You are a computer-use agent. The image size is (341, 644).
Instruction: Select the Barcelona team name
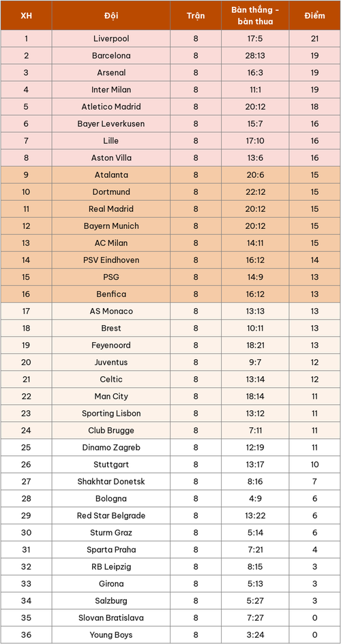[x=111, y=56]
